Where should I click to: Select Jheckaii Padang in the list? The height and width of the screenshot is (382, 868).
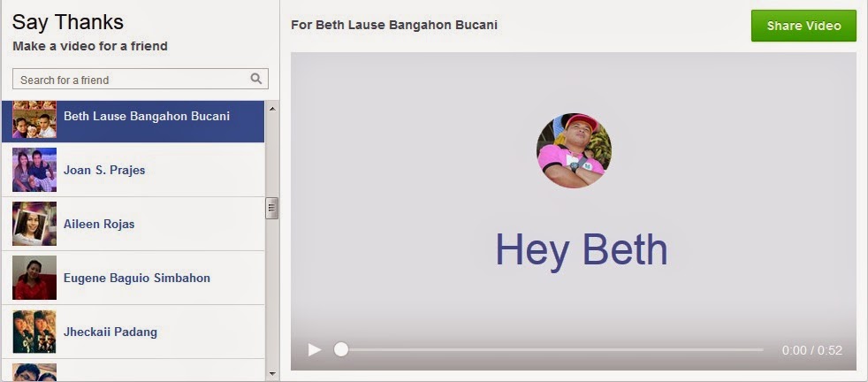point(133,332)
